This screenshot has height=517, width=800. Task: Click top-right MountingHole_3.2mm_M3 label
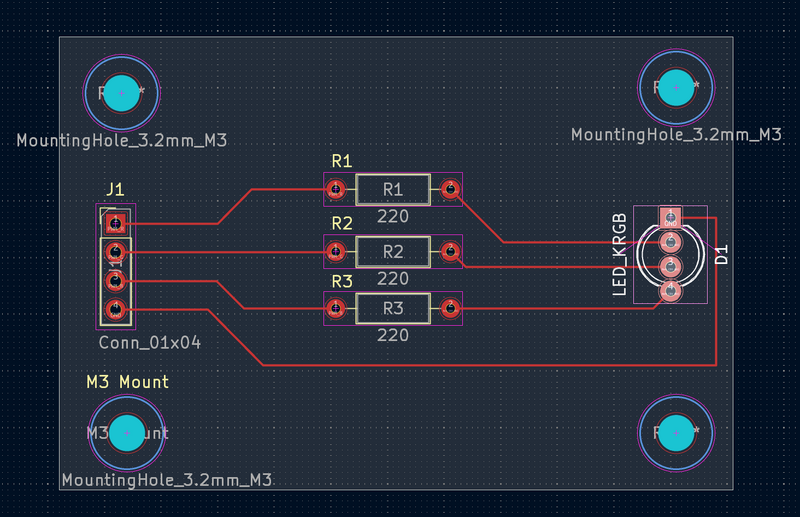click(676, 135)
